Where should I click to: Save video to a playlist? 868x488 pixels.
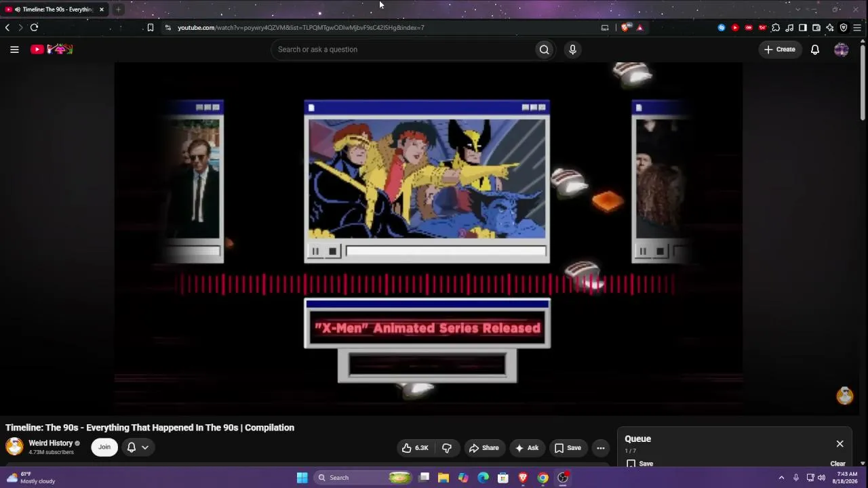[568, 448]
